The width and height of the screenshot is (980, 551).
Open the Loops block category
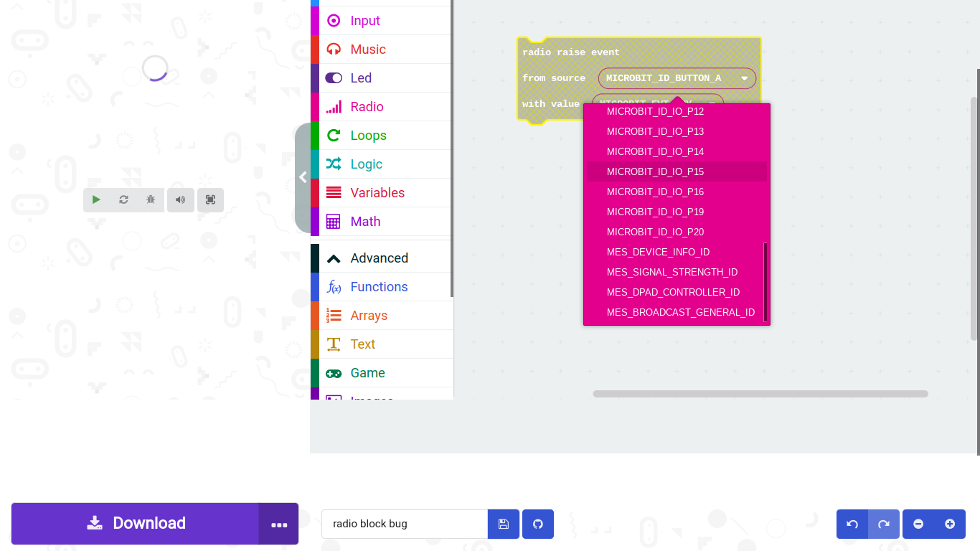click(x=382, y=136)
